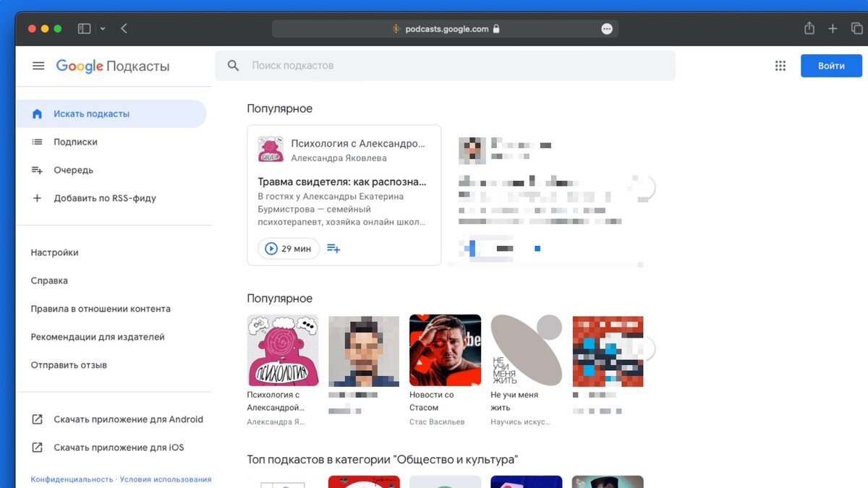Open Рекомендации для издателей

[98, 337]
